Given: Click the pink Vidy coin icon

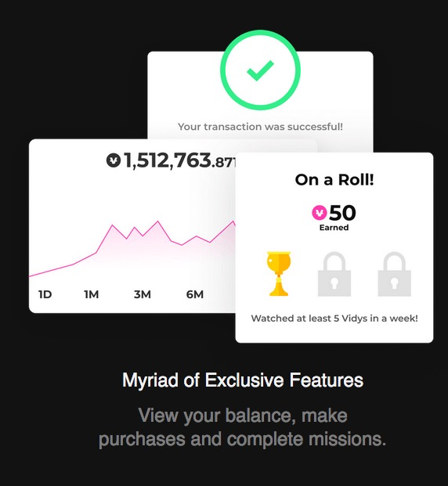Looking at the screenshot, I should coord(320,213).
